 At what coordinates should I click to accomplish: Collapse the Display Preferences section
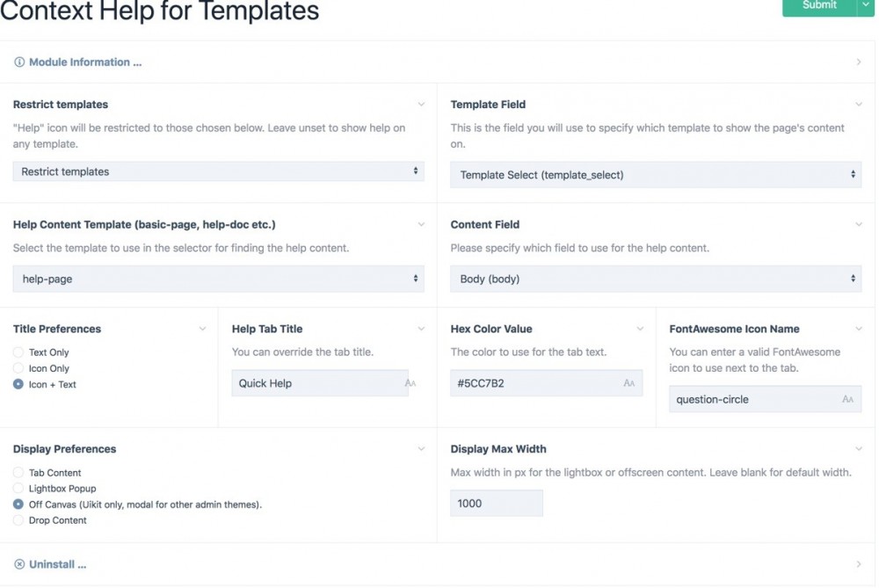(x=422, y=448)
